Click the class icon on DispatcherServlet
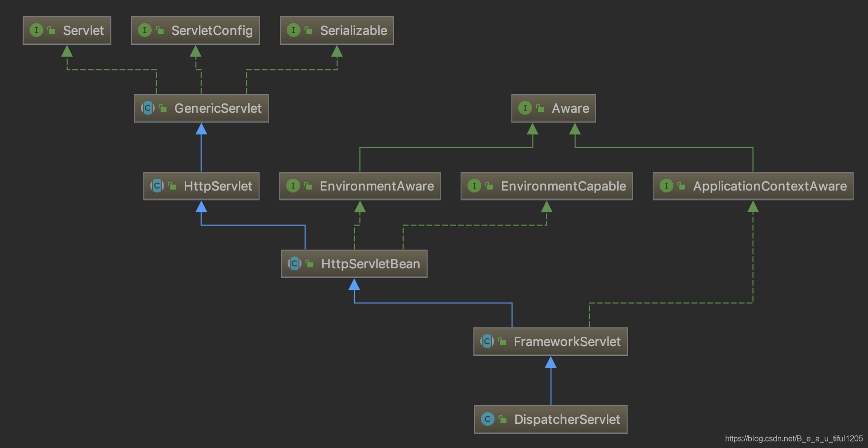868x448 pixels. [488, 419]
